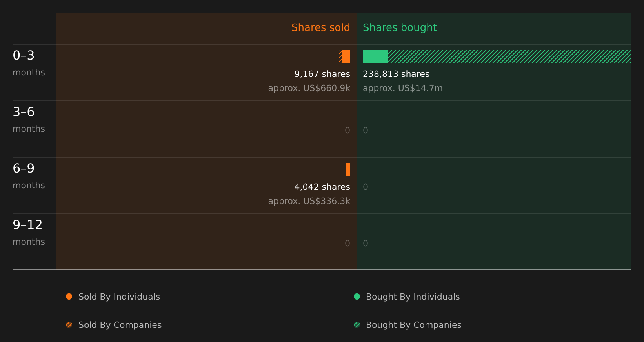This screenshot has width=644, height=342.
Task: Click the Shares bought column header
Action: point(400,28)
